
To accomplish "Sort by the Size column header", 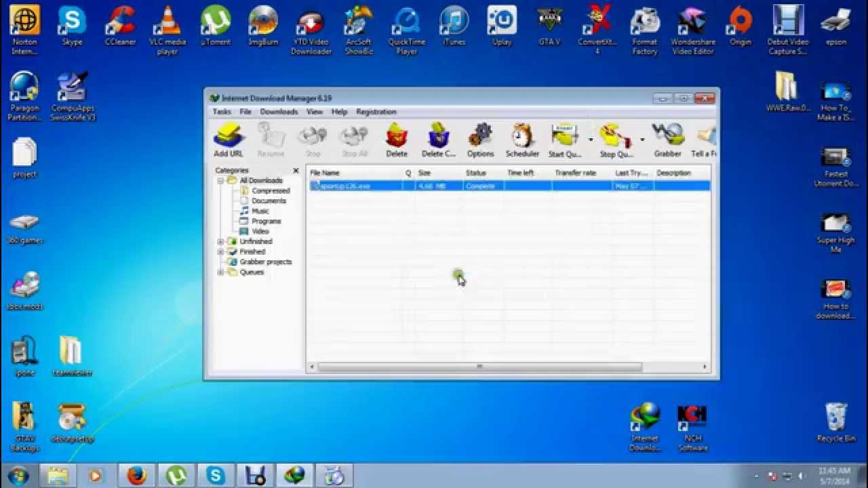I will click(439, 173).
